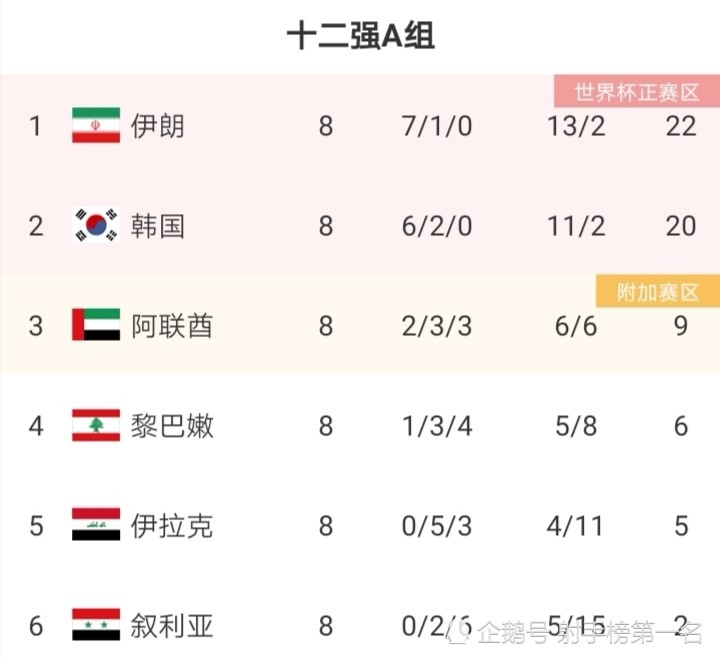
Task: Click the Iran flag icon
Action: click(96, 125)
